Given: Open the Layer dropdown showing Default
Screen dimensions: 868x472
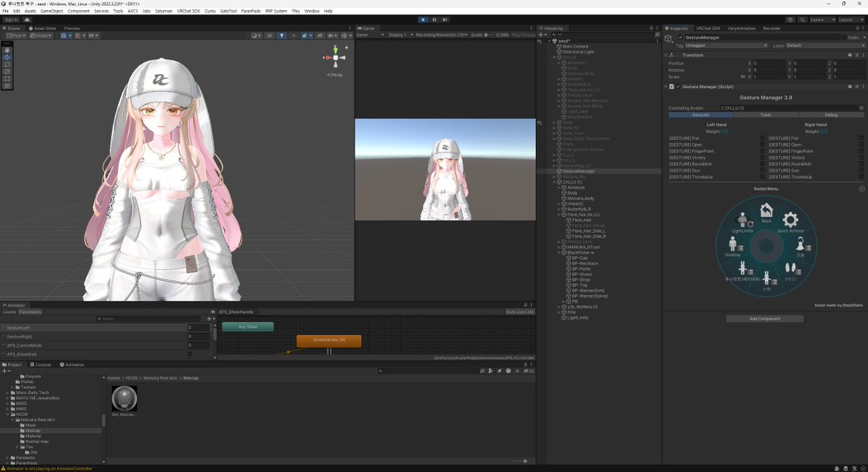Looking at the screenshot, I should (825, 46).
